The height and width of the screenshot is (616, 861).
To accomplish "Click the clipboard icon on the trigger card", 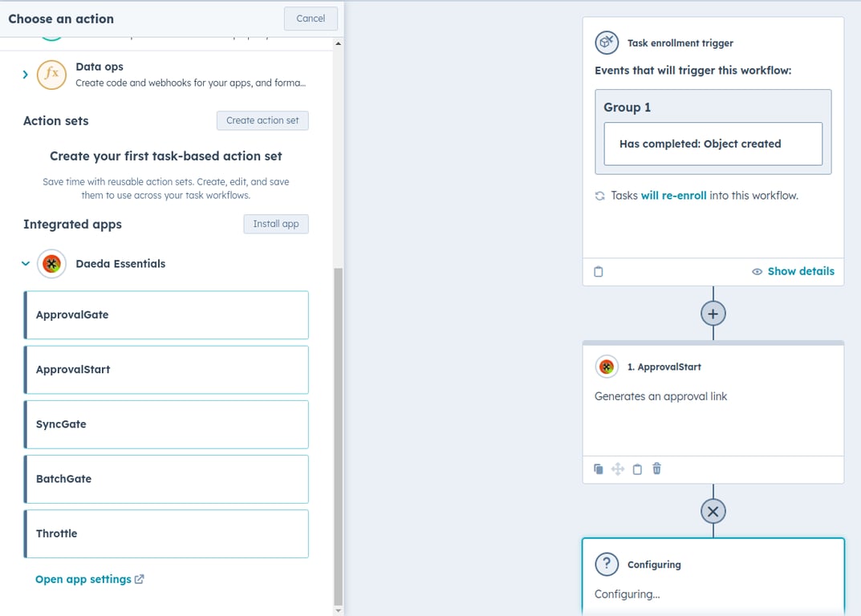I will [x=598, y=271].
